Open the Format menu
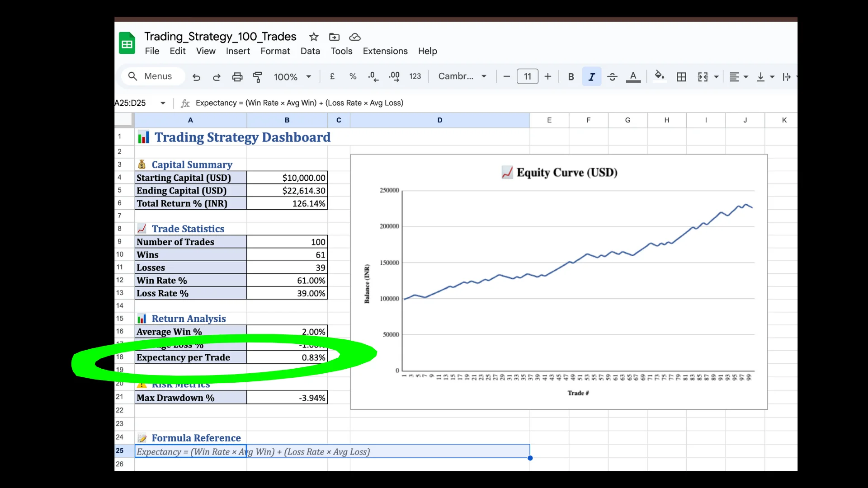The height and width of the screenshot is (488, 868). [275, 51]
